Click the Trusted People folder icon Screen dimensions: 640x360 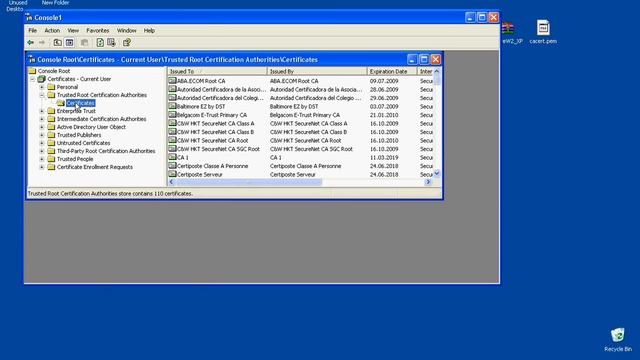51,159
